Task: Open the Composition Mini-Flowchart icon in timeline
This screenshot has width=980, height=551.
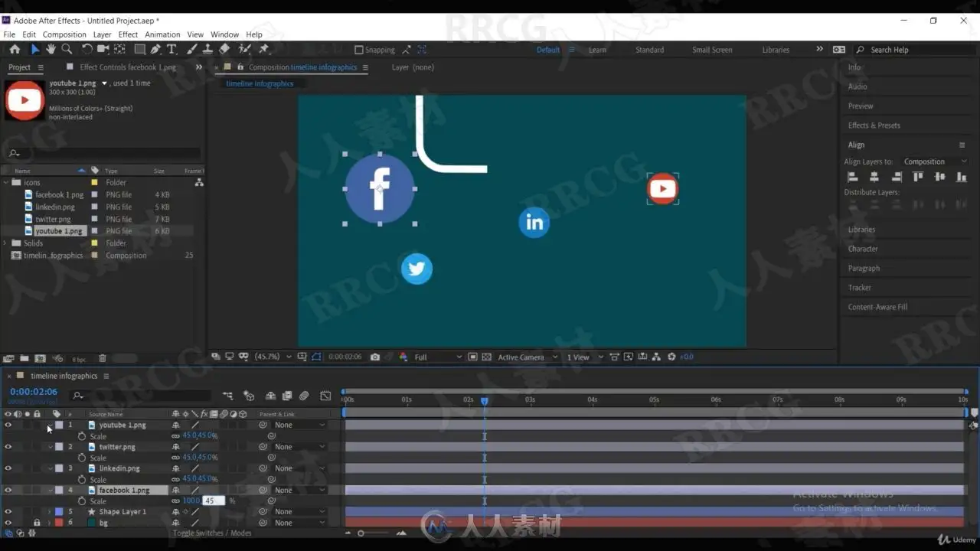Action: coord(227,396)
